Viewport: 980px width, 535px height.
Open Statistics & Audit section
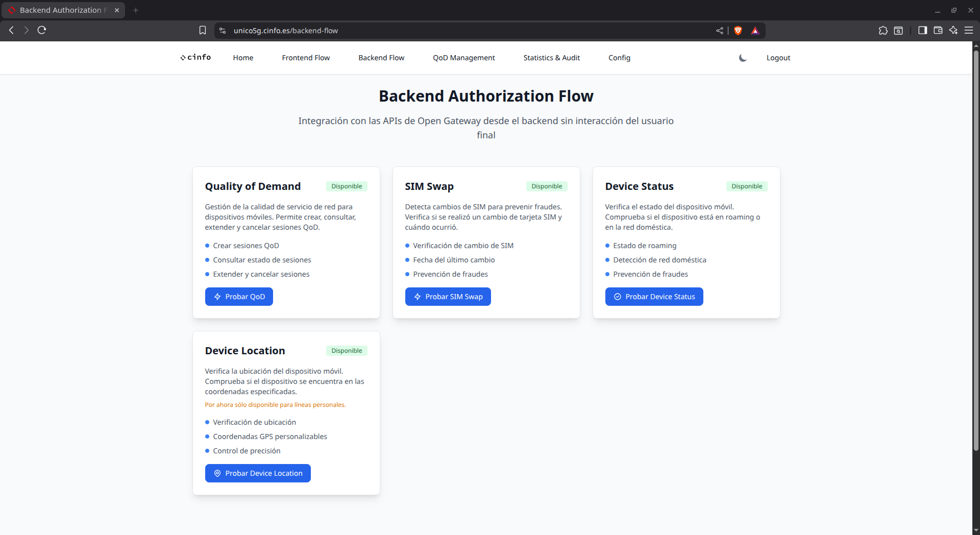[551, 58]
